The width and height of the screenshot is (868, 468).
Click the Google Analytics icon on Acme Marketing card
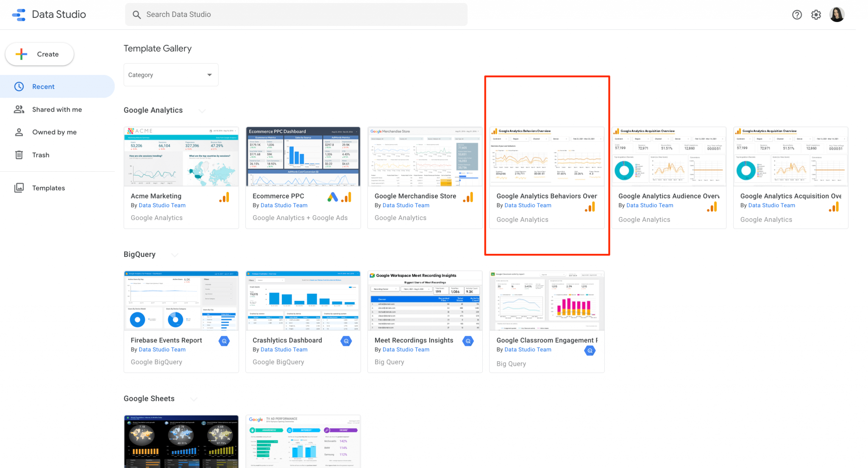224,197
